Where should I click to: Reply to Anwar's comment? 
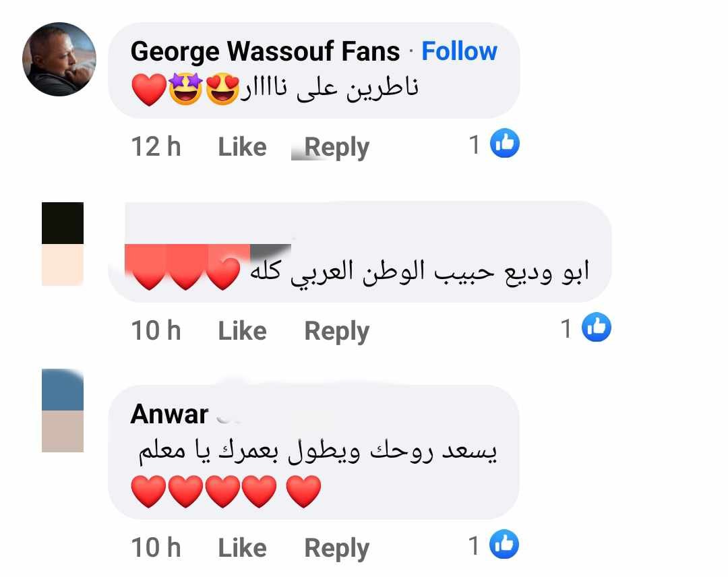click(336, 548)
